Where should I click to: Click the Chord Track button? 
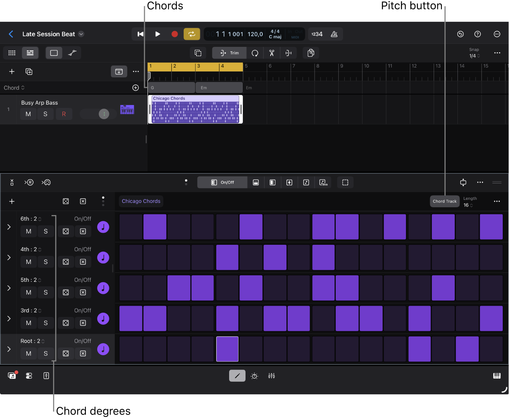point(445,201)
